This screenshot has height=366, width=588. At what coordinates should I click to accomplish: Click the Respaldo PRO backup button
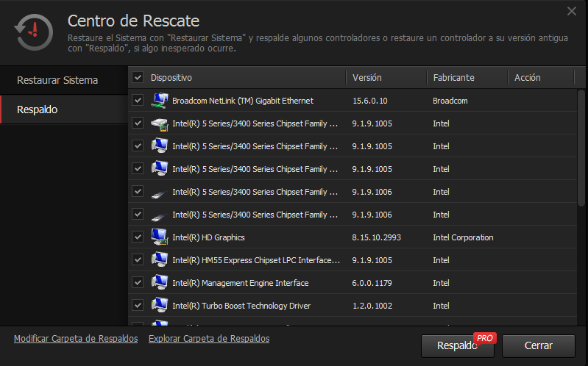[458, 345]
